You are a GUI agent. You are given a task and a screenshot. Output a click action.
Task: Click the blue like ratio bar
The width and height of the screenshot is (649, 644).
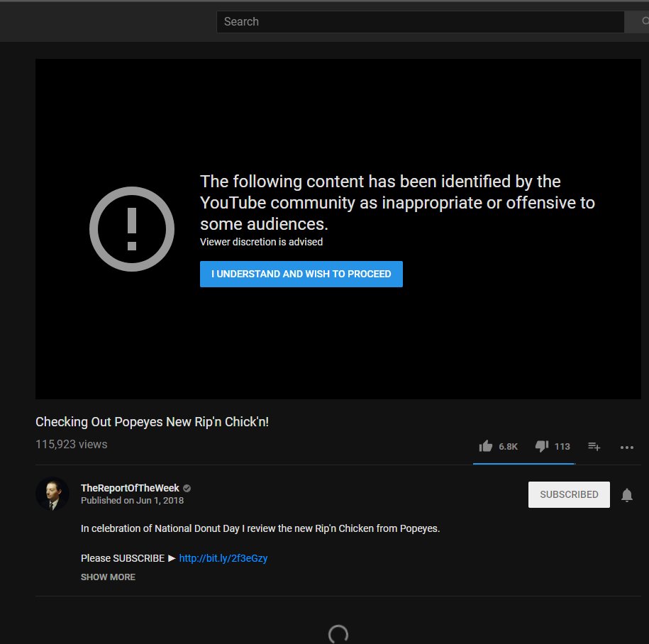click(524, 464)
